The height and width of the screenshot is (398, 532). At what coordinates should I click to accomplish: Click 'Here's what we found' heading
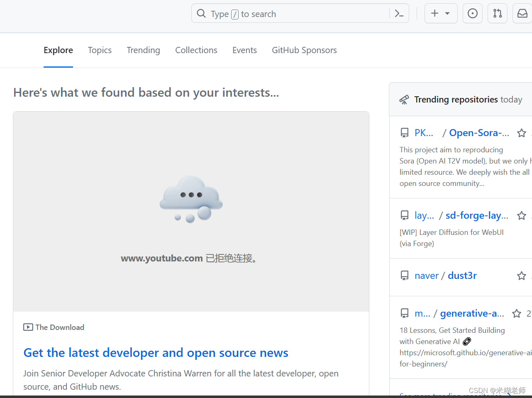(x=146, y=93)
